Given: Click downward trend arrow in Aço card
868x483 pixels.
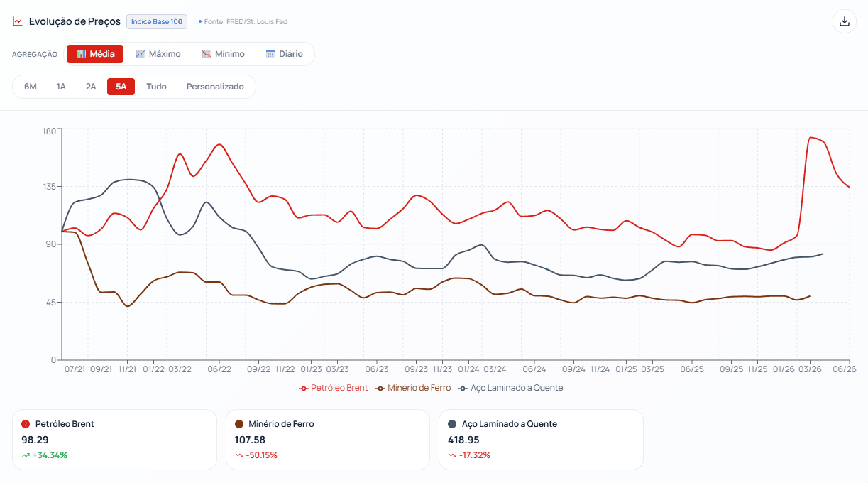Looking at the screenshot, I should coord(451,455).
